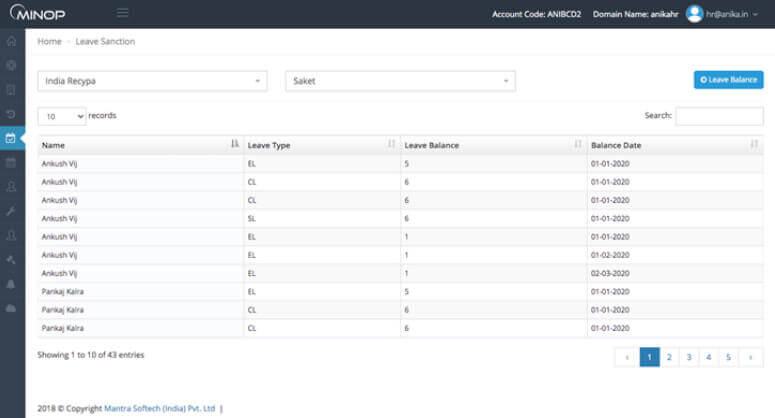Focus the Search input field

tap(719, 116)
